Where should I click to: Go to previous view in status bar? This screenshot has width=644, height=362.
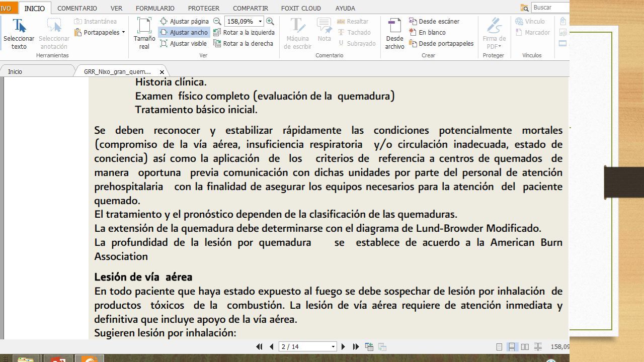click(x=369, y=346)
